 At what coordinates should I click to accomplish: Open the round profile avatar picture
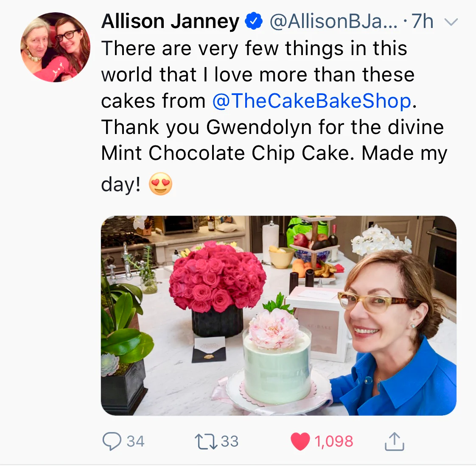55,47
